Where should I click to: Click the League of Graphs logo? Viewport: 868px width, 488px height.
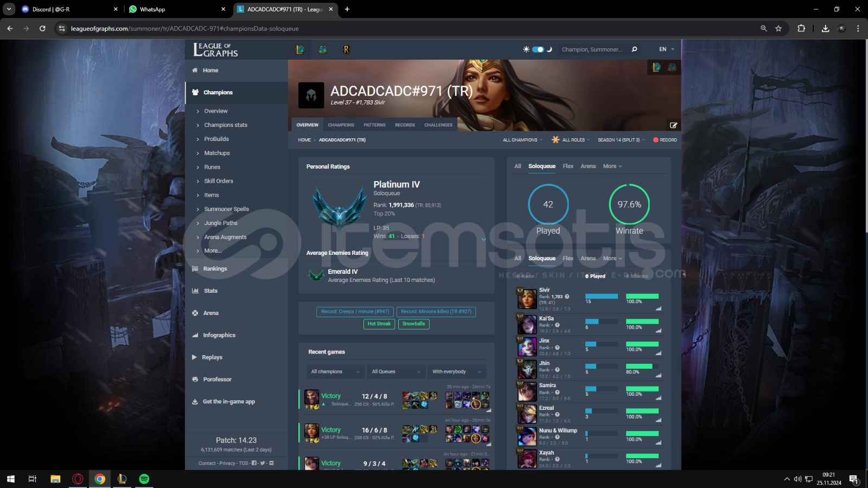click(x=215, y=50)
